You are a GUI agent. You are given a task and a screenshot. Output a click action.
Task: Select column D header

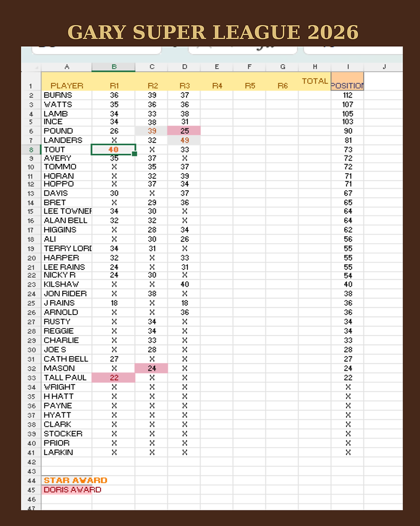(x=184, y=67)
